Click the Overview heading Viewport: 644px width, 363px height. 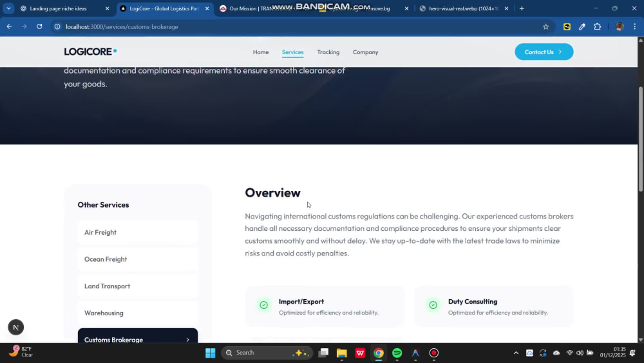click(272, 192)
